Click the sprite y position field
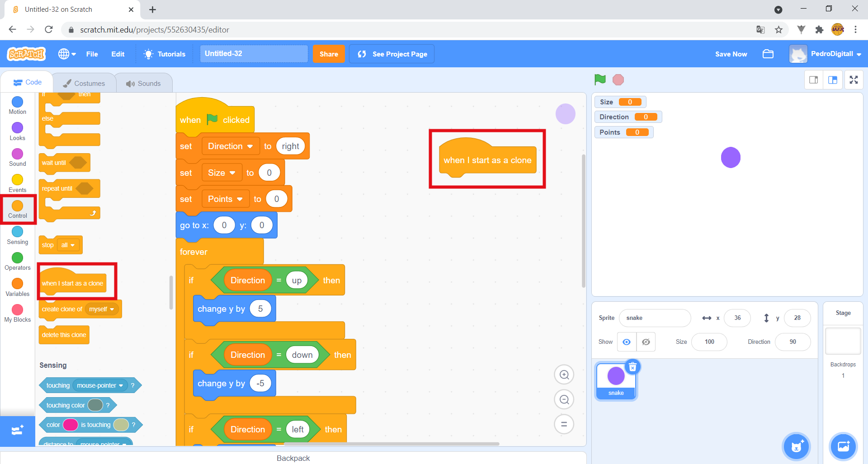This screenshot has width=868, height=464. click(797, 318)
